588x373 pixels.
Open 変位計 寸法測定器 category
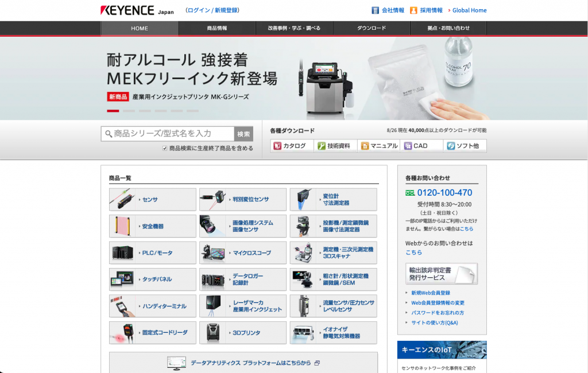tap(334, 200)
